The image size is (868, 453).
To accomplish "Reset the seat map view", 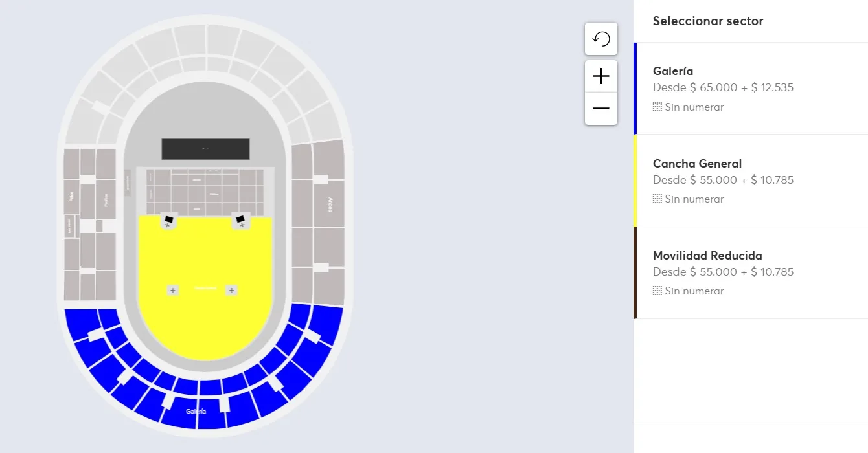I will pos(601,39).
